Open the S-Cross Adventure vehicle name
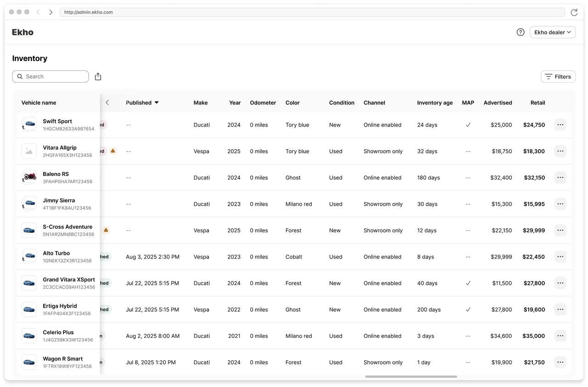The image size is (588, 387). point(68,227)
